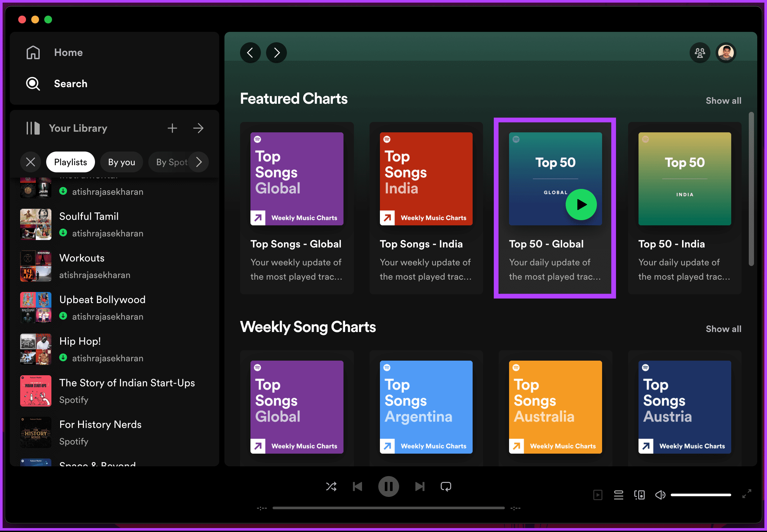Open the Search page
Viewport: 767px width, 532px height.
(x=57, y=84)
